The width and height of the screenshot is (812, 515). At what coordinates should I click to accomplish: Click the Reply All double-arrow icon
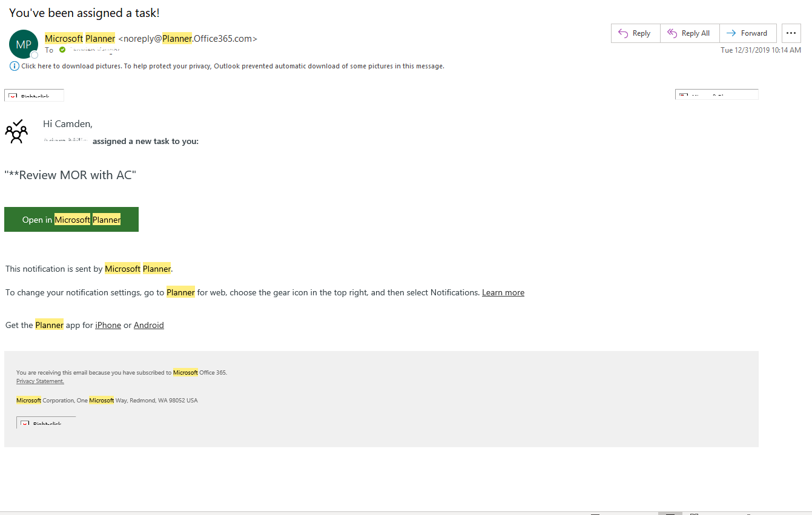pos(672,33)
